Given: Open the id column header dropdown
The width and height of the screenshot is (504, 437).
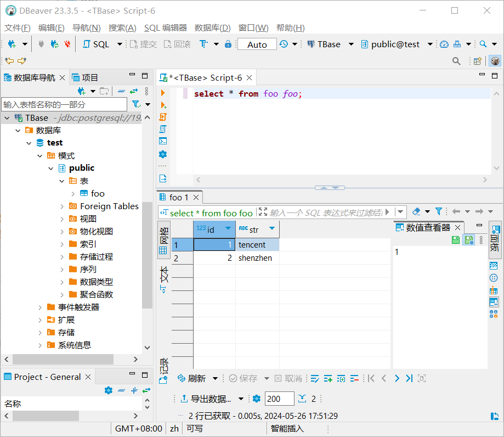Looking at the screenshot, I should pyautogui.click(x=228, y=228).
